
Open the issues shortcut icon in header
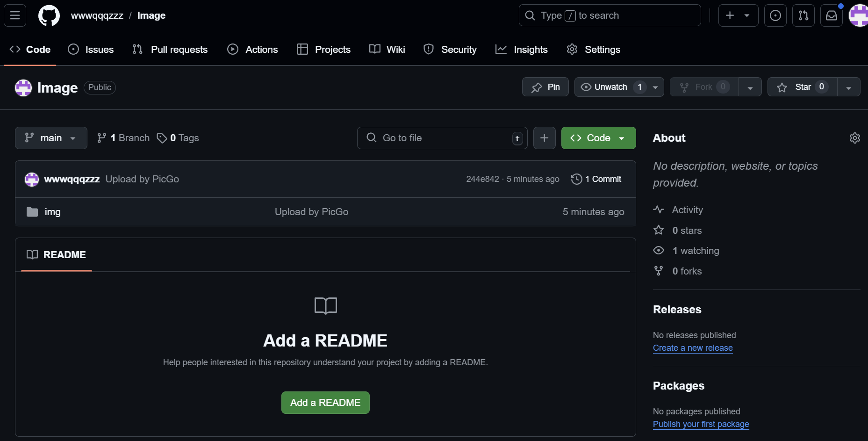coord(775,15)
